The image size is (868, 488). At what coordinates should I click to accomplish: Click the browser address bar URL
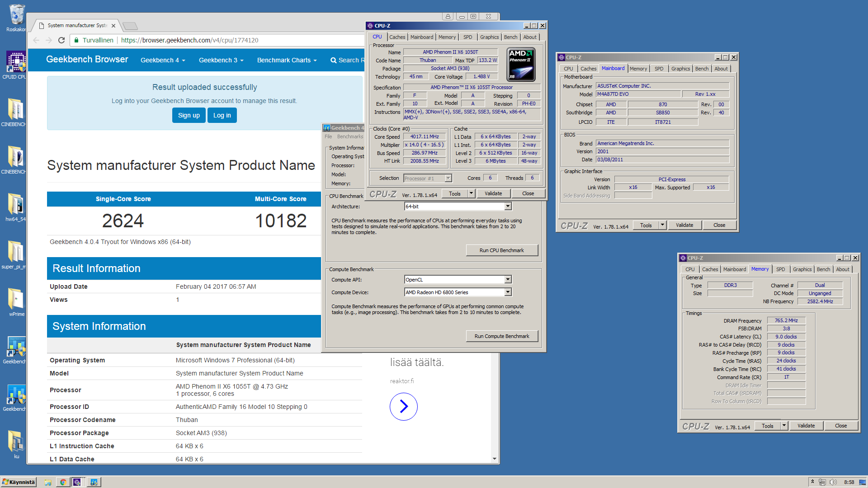190,40
